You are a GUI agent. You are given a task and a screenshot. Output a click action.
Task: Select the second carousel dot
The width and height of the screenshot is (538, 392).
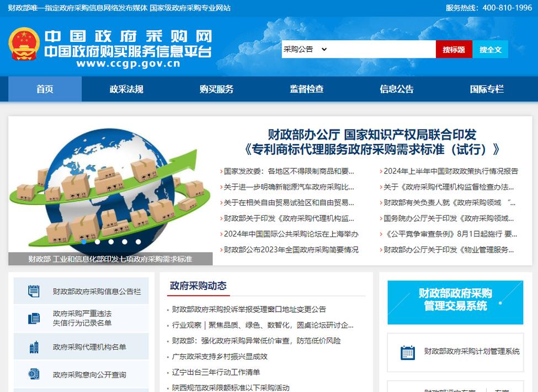tap(98, 242)
